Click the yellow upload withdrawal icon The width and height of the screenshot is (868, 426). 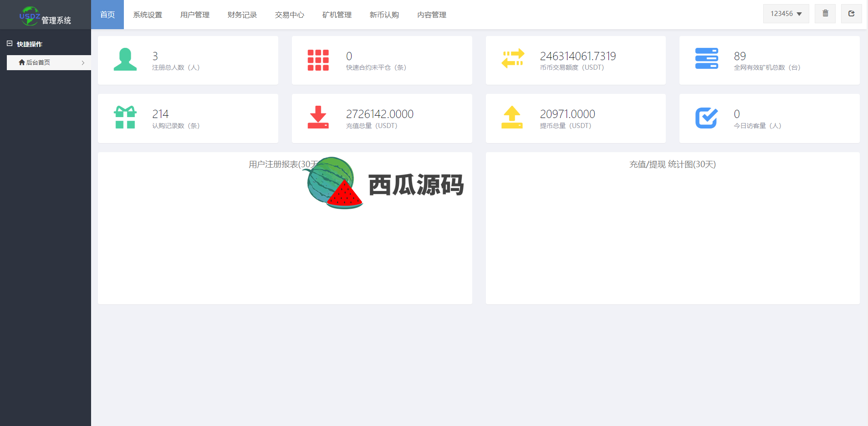[512, 117]
